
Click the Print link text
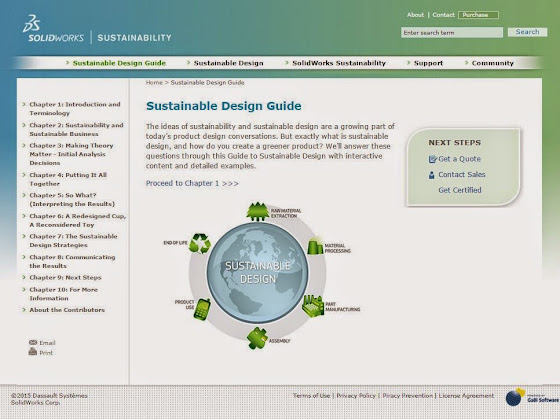coord(46,353)
